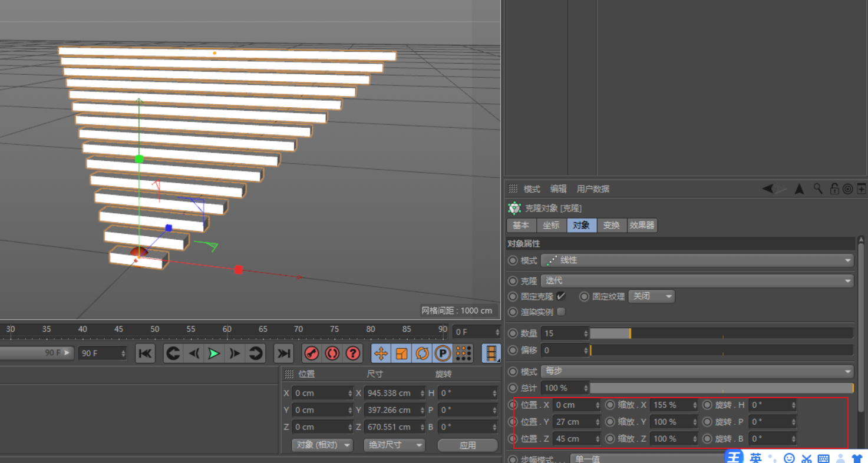
Task: Uncheck the 固定克隆 checkbox
Action: click(x=562, y=296)
